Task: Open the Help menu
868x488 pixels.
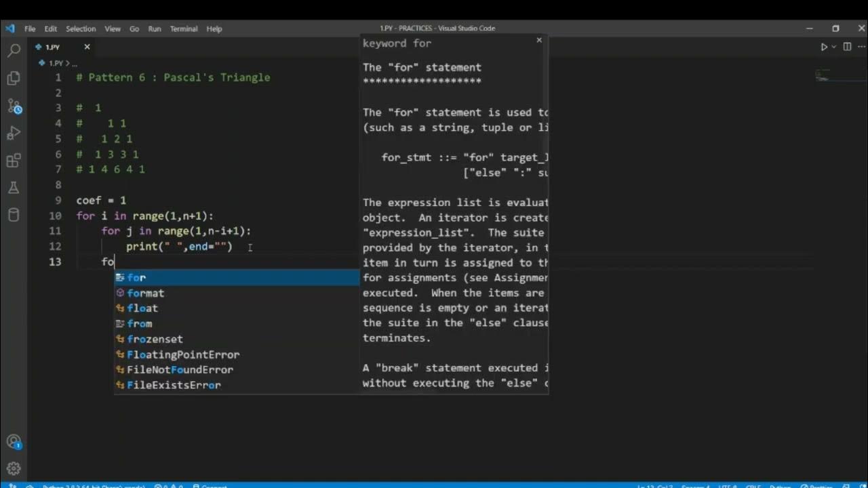Action: coord(214,28)
